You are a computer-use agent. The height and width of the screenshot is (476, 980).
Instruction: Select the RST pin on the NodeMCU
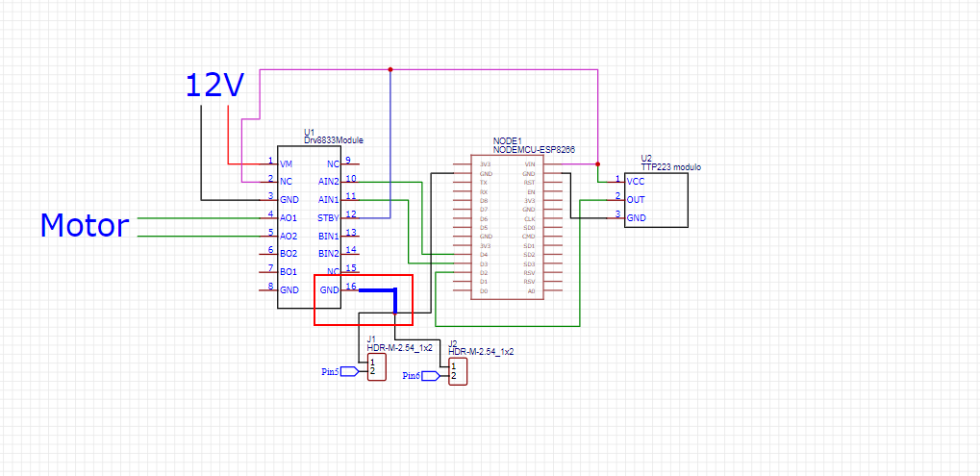(x=530, y=182)
